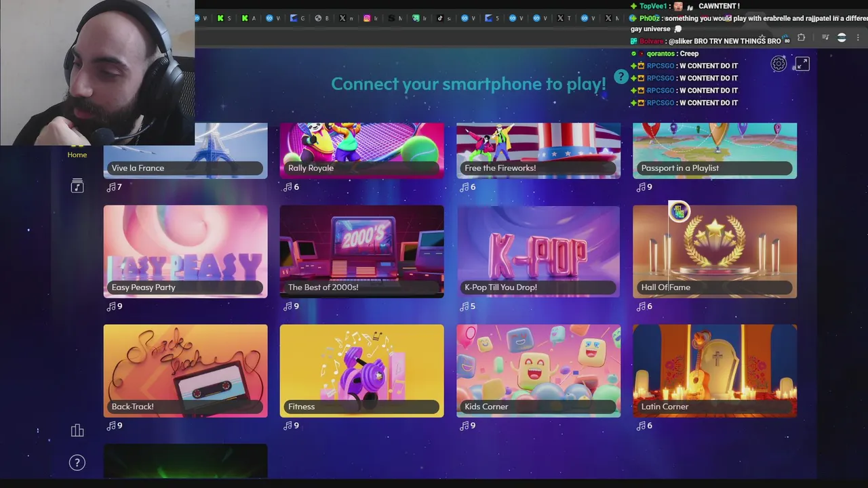Open the Latin Corner playlist
868x488 pixels.
pyautogui.click(x=715, y=371)
